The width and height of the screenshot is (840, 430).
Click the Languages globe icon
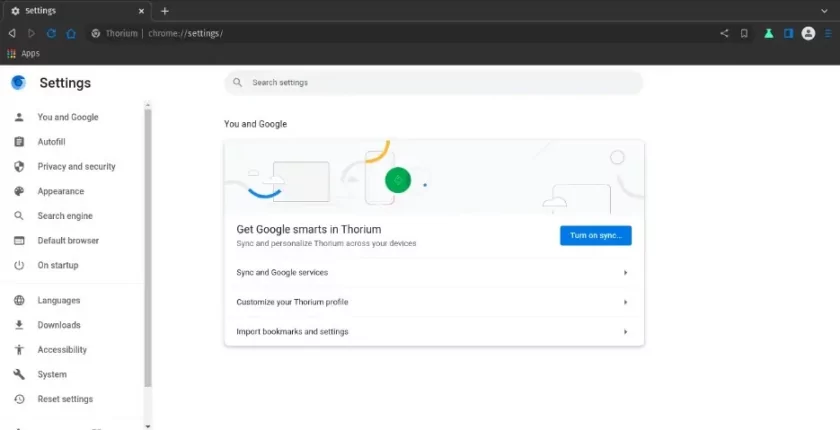coord(19,300)
